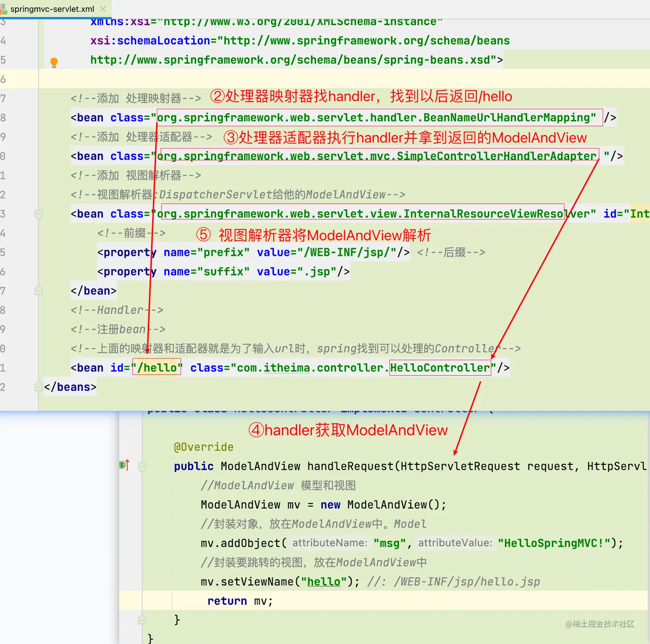650x644 pixels.
Task: Click the "/hello" bean id value
Action: [157, 368]
